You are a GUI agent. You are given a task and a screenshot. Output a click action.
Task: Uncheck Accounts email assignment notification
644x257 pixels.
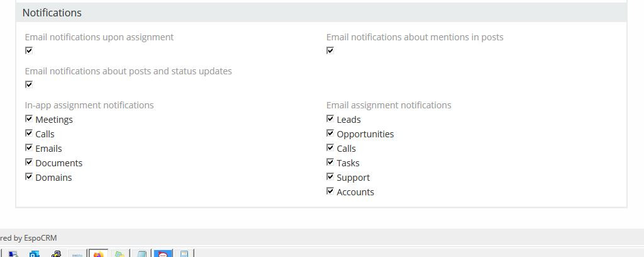(330, 191)
